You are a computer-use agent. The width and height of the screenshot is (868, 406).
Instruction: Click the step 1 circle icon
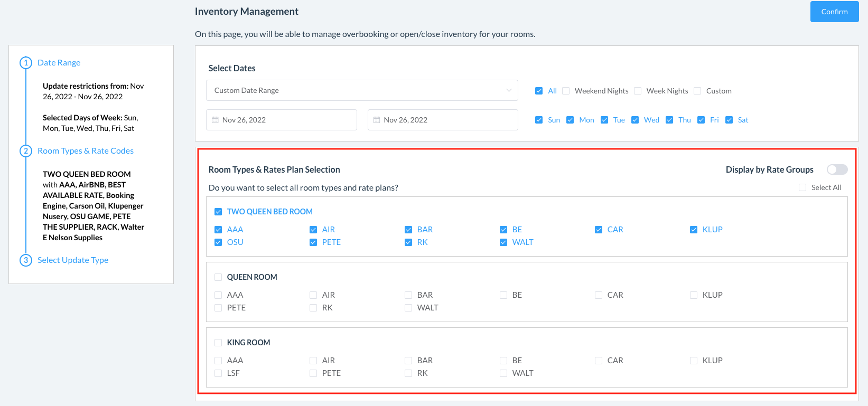(x=26, y=63)
